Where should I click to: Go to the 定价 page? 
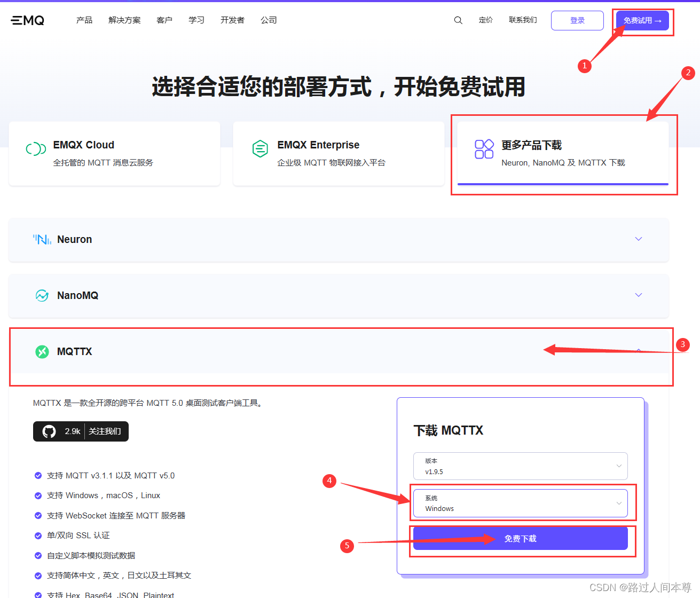pyautogui.click(x=486, y=20)
